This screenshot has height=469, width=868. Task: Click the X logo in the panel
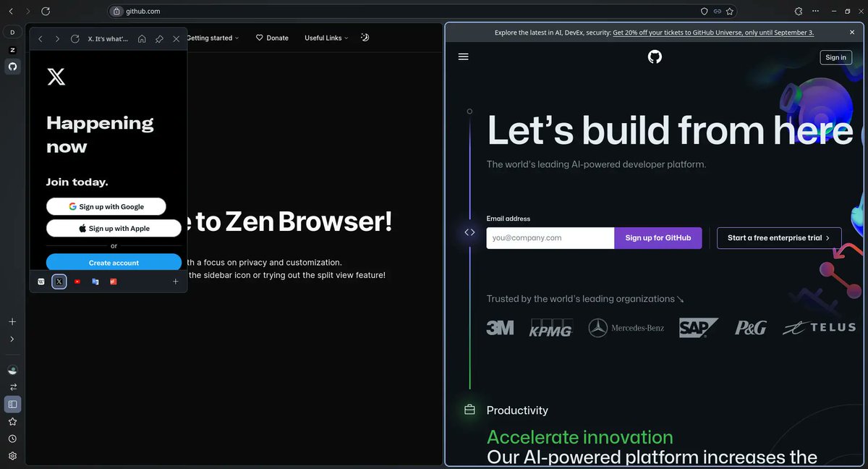pos(56,77)
